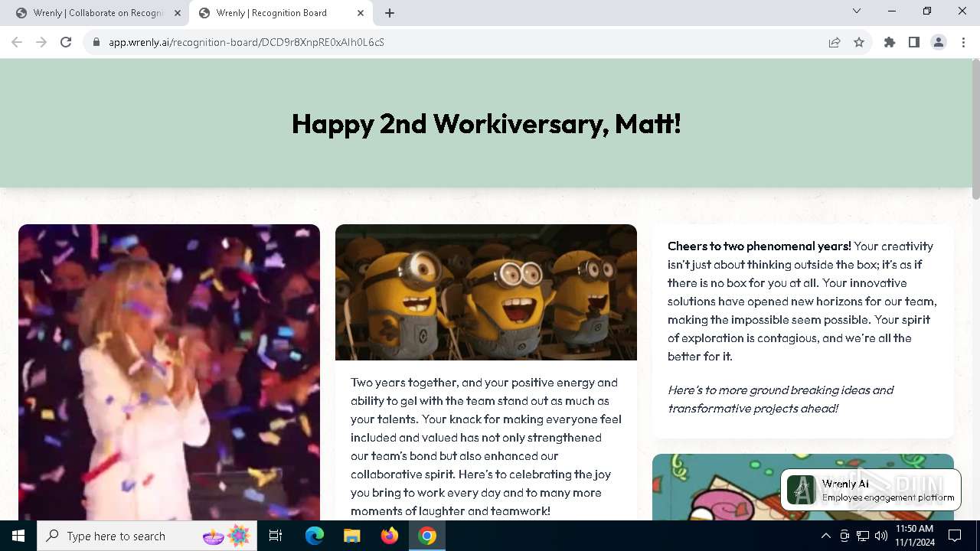Click the Wrenly AI logo icon

802,491
